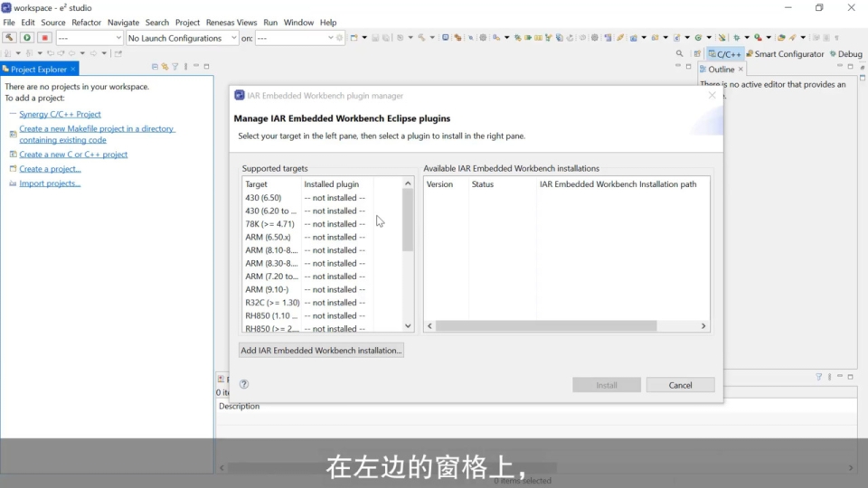Open the Debug perspective
Viewport: 868px width, 488px height.
(x=845, y=54)
